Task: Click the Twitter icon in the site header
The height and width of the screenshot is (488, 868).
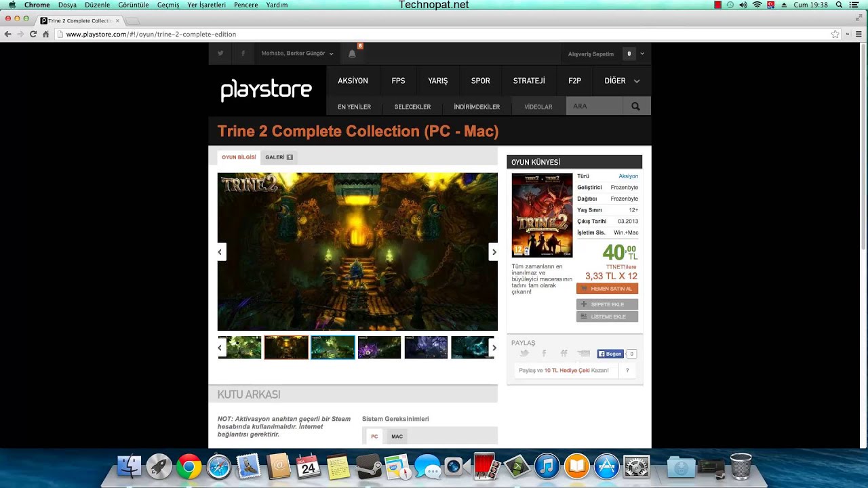Action: click(220, 54)
